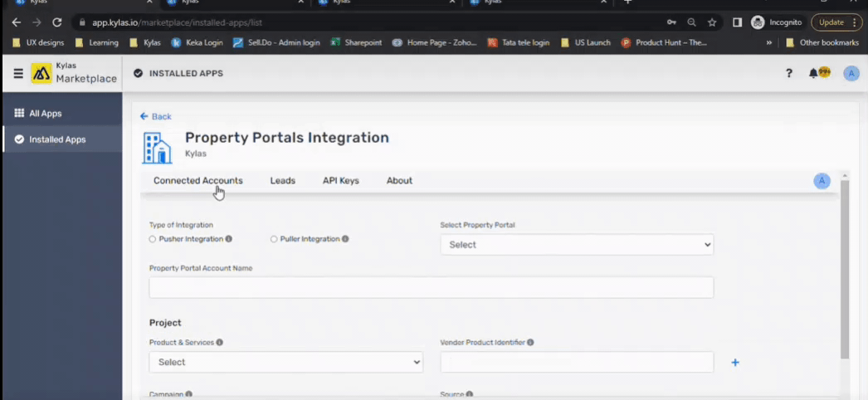Open the Product & Services dropdown
The width and height of the screenshot is (868, 400).
point(286,362)
